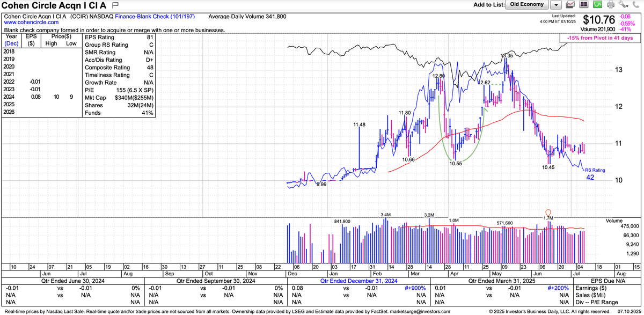Open the line chart view icon
The height and width of the screenshot is (315, 644).
570,5
